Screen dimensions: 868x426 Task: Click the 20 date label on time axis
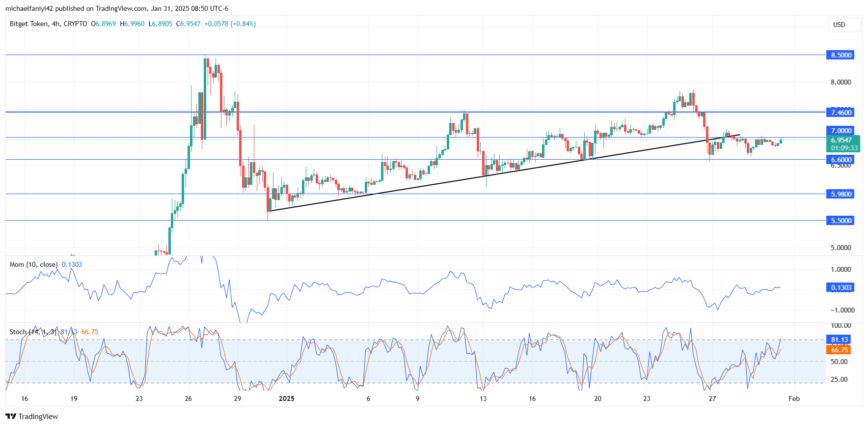click(597, 398)
